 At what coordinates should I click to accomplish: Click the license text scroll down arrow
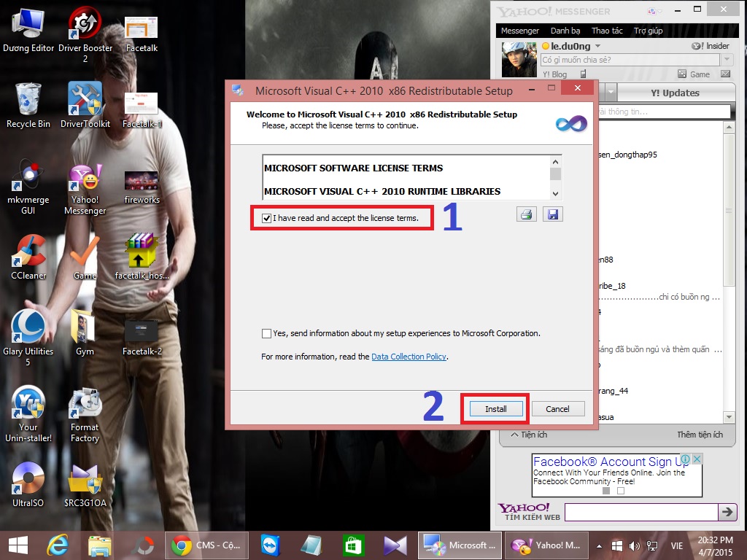tap(555, 193)
